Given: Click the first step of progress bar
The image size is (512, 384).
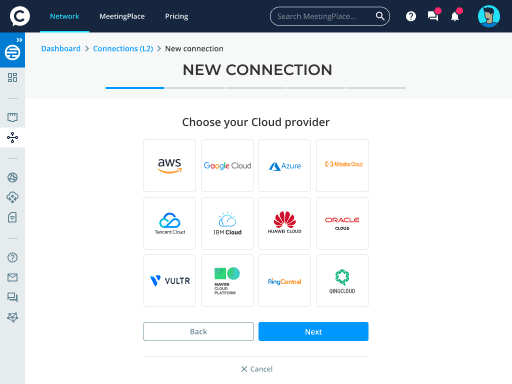Looking at the screenshot, I should pos(135,88).
